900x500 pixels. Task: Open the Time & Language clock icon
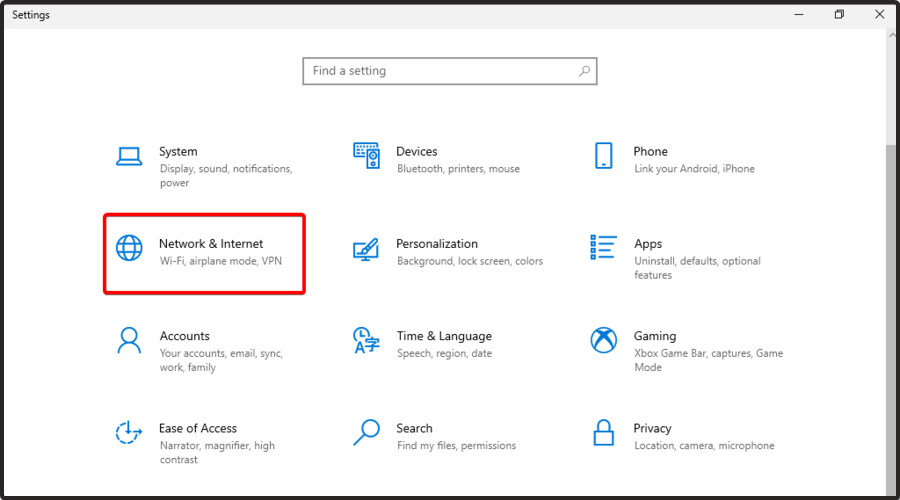(x=366, y=340)
